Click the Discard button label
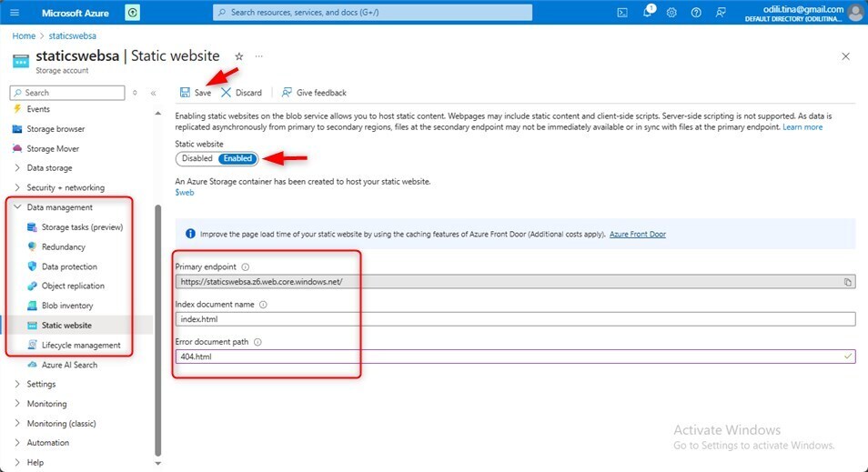The height and width of the screenshot is (472, 868). pyautogui.click(x=248, y=93)
